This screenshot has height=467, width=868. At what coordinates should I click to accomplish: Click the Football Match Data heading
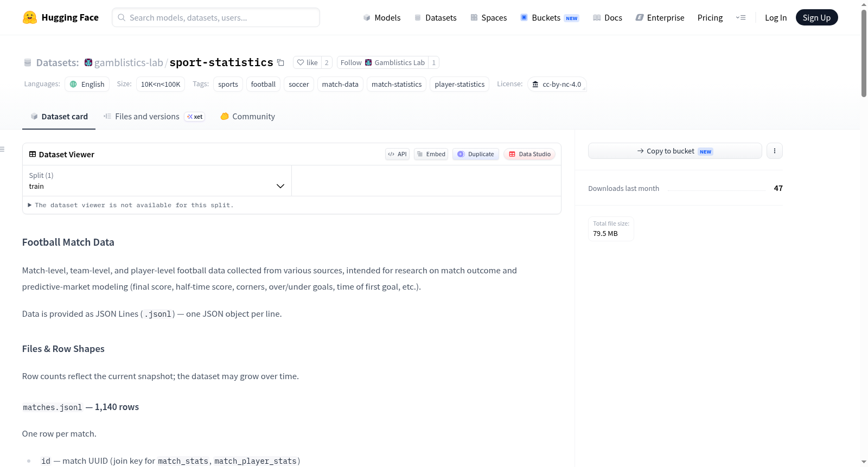click(68, 242)
